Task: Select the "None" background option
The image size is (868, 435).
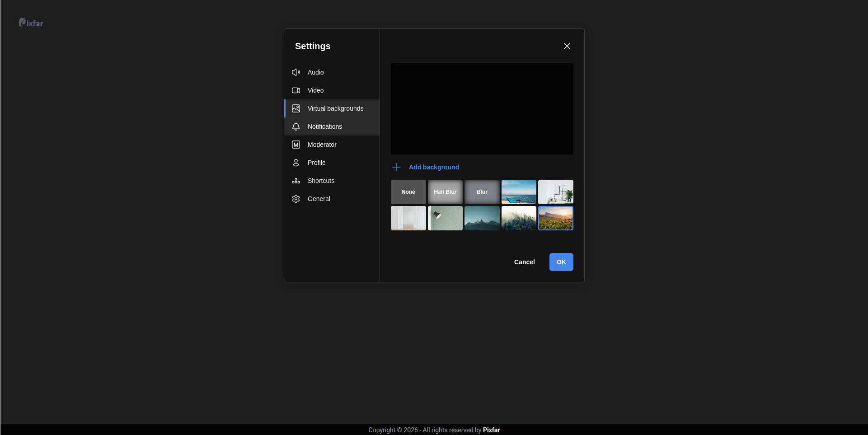Action: click(x=408, y=192)
